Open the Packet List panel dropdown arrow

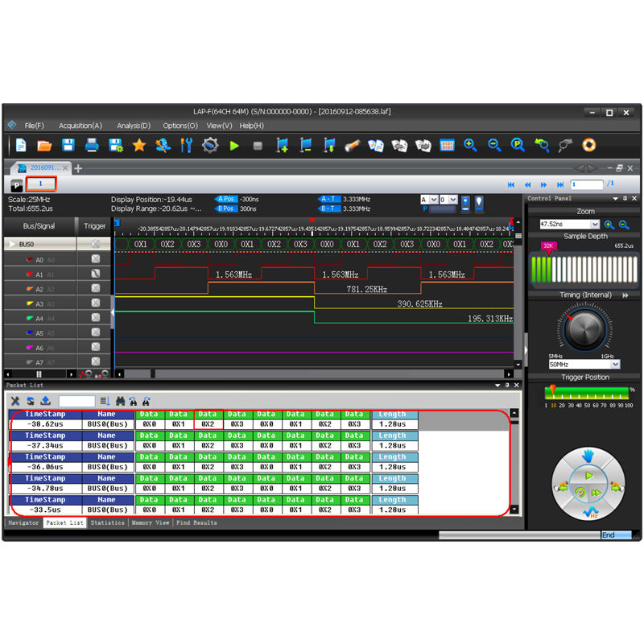pos(497,386)
